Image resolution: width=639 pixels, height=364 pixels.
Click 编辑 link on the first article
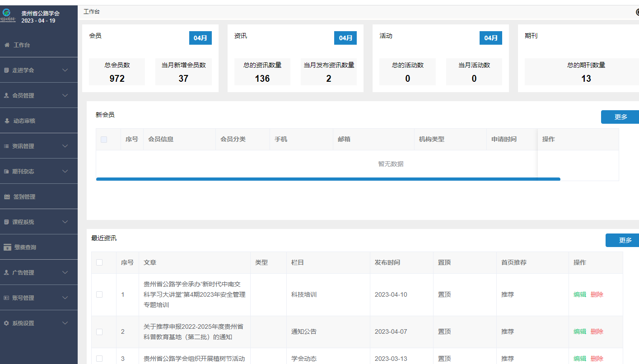coord(579,294)
